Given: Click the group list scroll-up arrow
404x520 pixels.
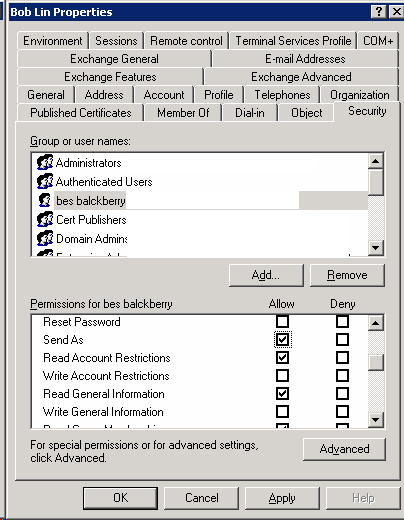Looking at the screenshot, I should coord(376,161).
